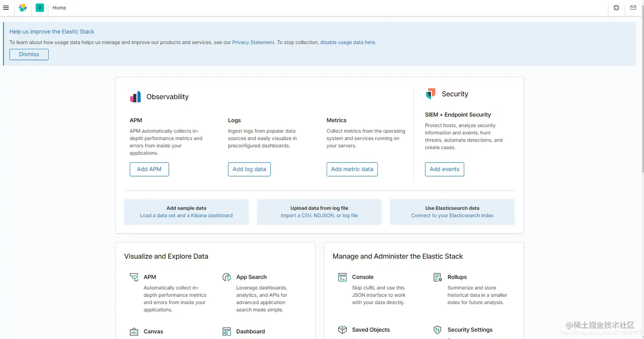Select the Home breadcrumb
644x339 pixels.
pyautogui.click(x=59, y=8)
